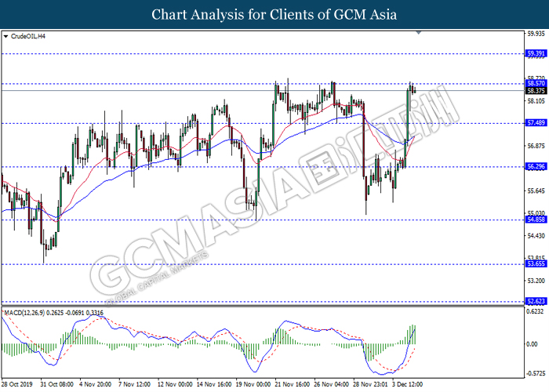Viewport: 549px width, 392px height.
Task: Click the 4 Nov 20:00 time label
Action: pyautogui.click(x=95, y=384)
